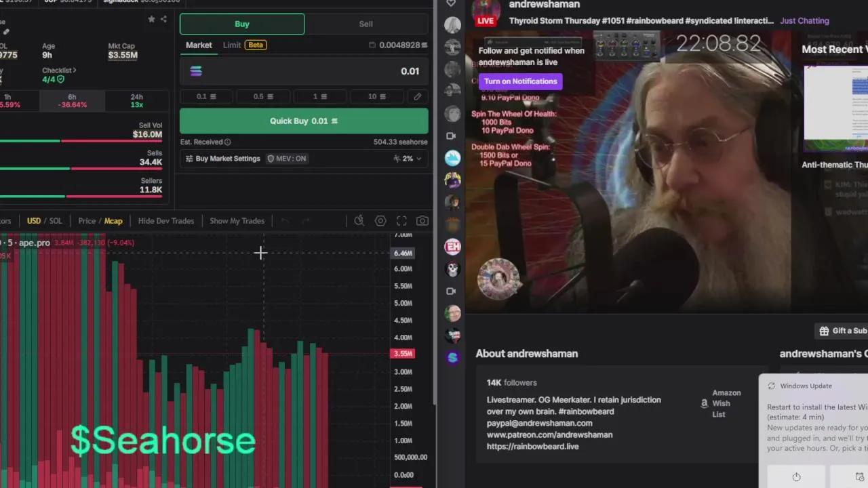The image size is (868, 488).
Task: Toggle Show My Trades on chart
Action: [x=237, y=221]
